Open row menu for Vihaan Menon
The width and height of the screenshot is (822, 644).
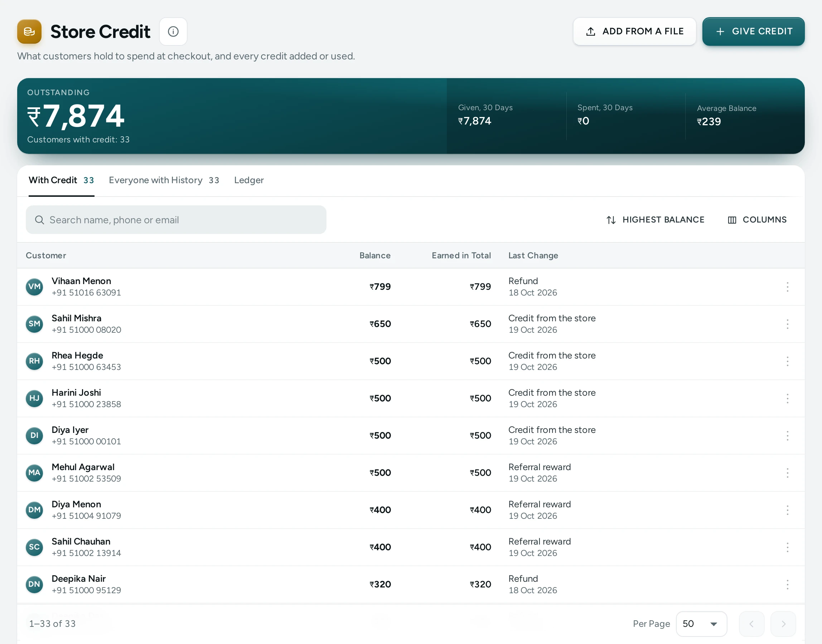click(x=787, y=287)
